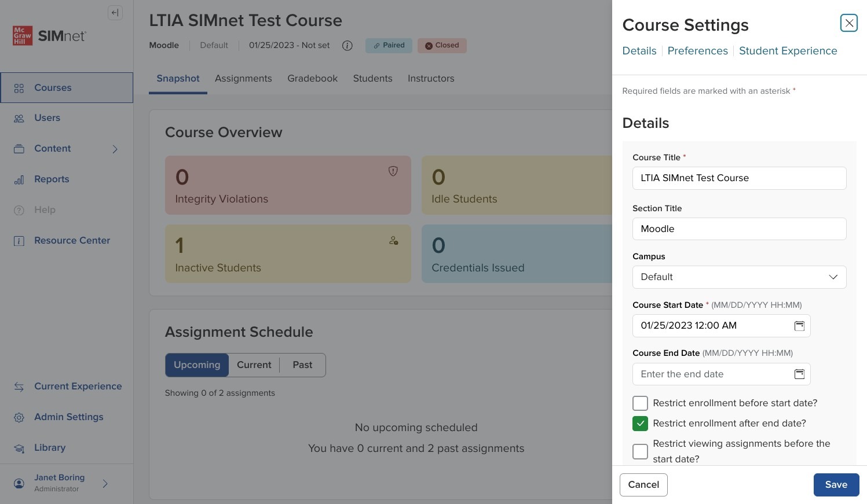
Task: Click the Resource Center info icon
Action: tap(19, 241)
